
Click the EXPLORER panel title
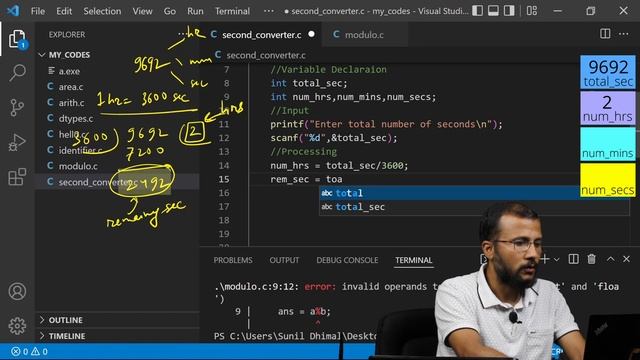pos(67,35)
